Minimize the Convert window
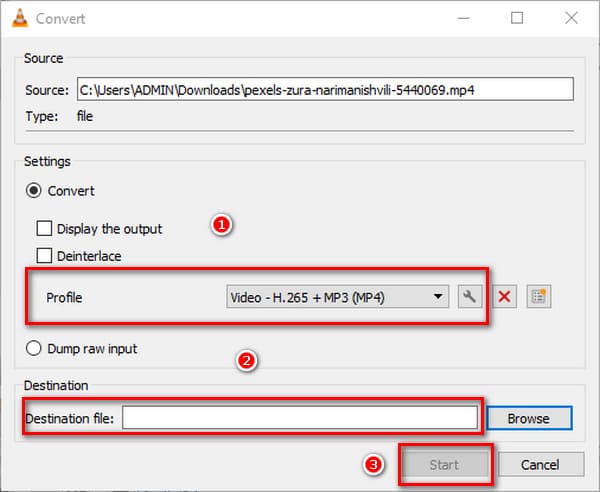 click(463, 18)
